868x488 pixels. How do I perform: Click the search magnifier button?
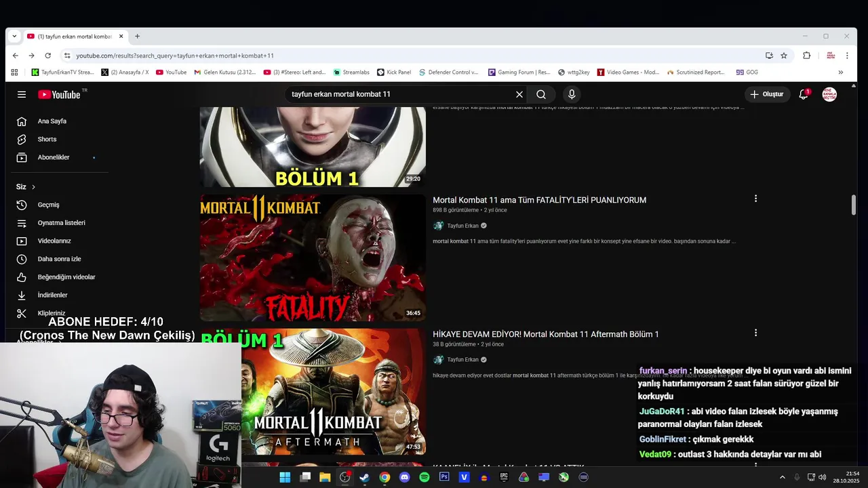click(x=541, y=94)
